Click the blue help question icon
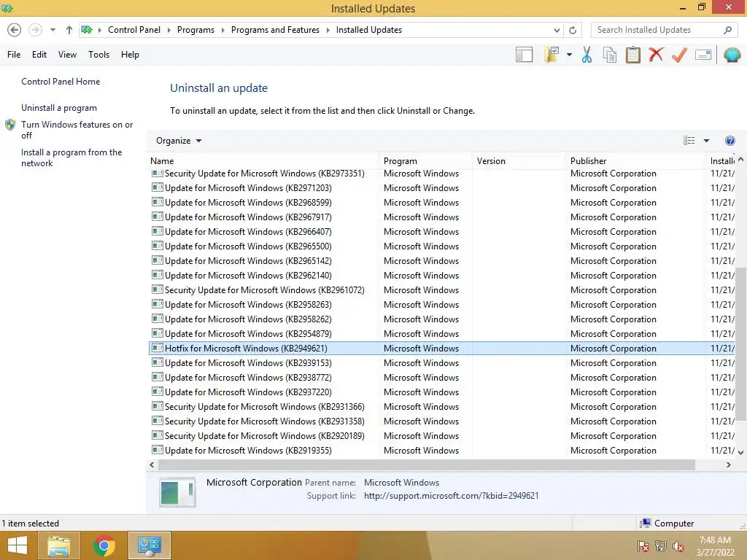The width and height of the screenshot is (747, 560). (x=729, y=141)
